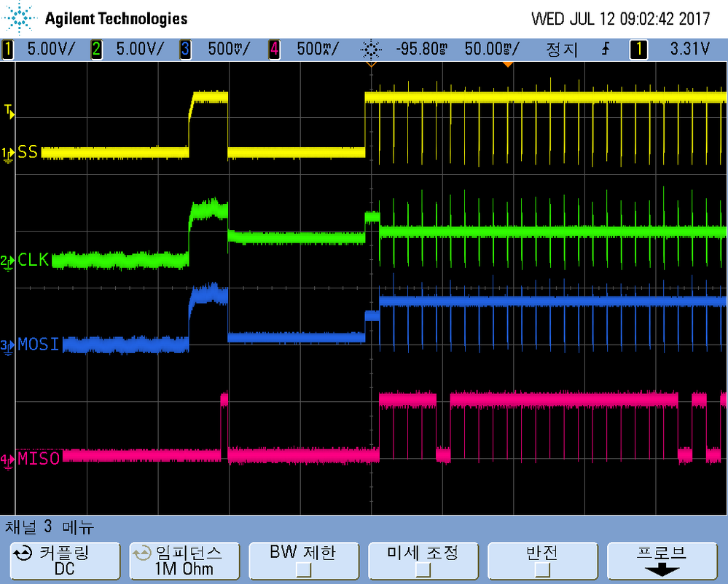Click the coupling rotary knob icon
Viewport: 728px width, 584px height.
[x=23, y=553]
